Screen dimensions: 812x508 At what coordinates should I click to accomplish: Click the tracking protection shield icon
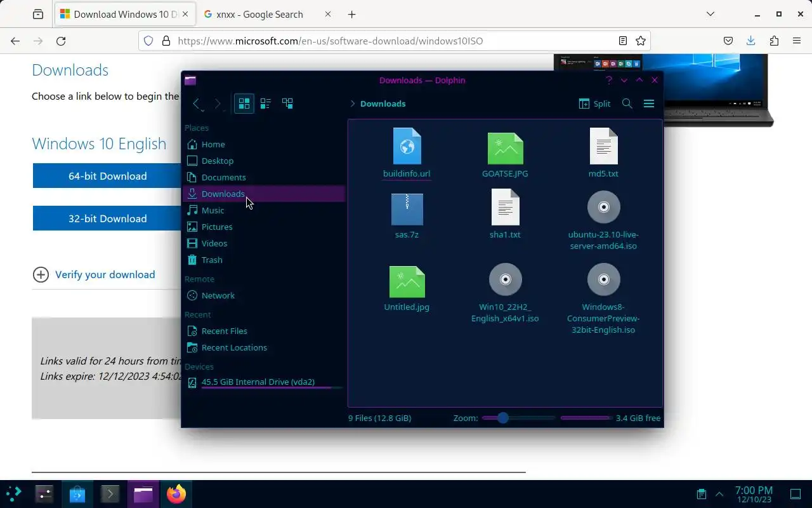(x=148, y=41)
